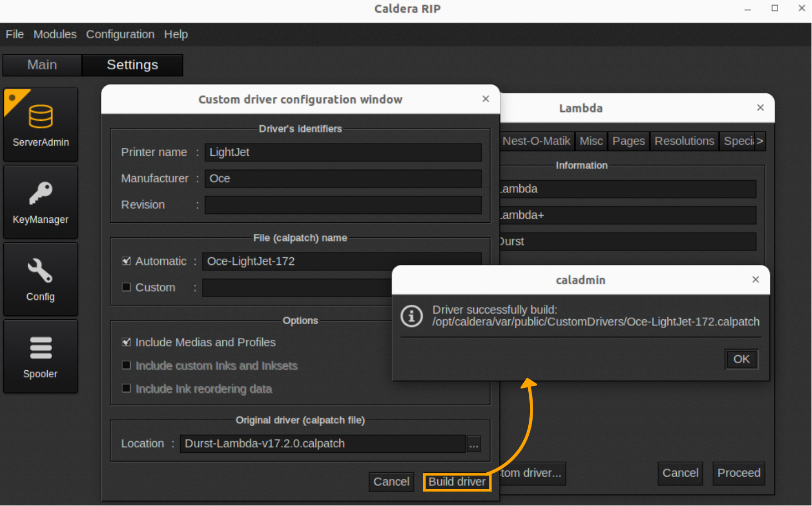812x506 pixels.
Task: Click the Build driver button
Action: (457, 482)
